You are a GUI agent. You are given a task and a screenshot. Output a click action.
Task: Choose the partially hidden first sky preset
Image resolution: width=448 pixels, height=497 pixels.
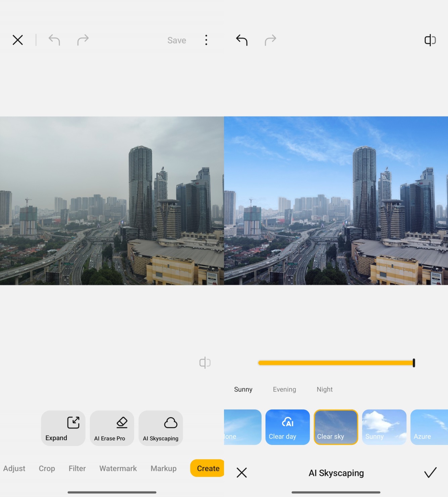(x=242, y=427)
